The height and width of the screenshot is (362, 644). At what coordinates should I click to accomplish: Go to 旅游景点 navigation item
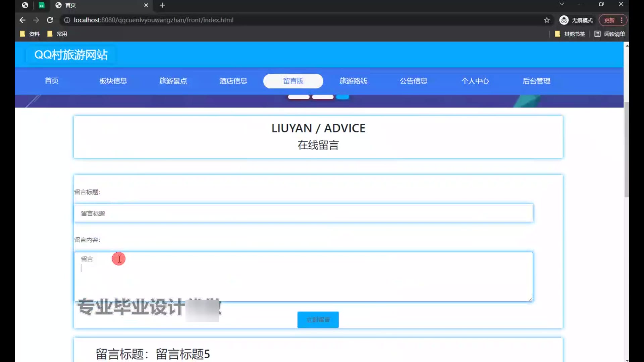tap(173, 81)
